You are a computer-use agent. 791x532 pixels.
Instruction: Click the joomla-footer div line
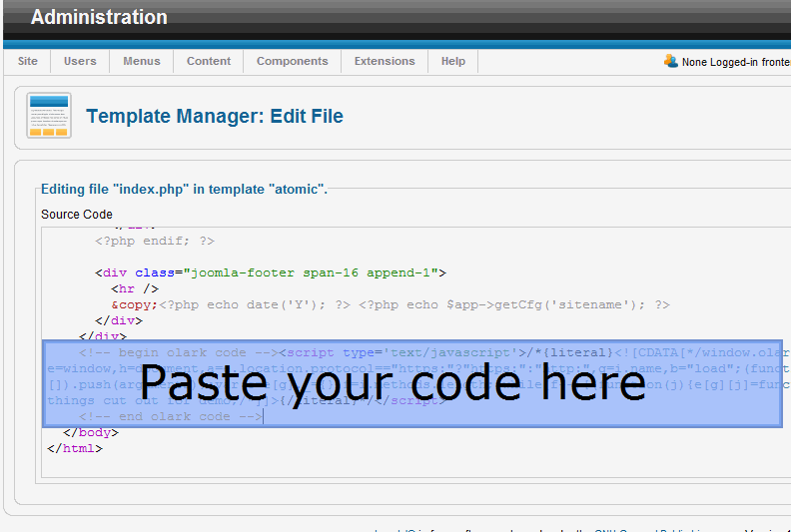click(x=270, y=272)
